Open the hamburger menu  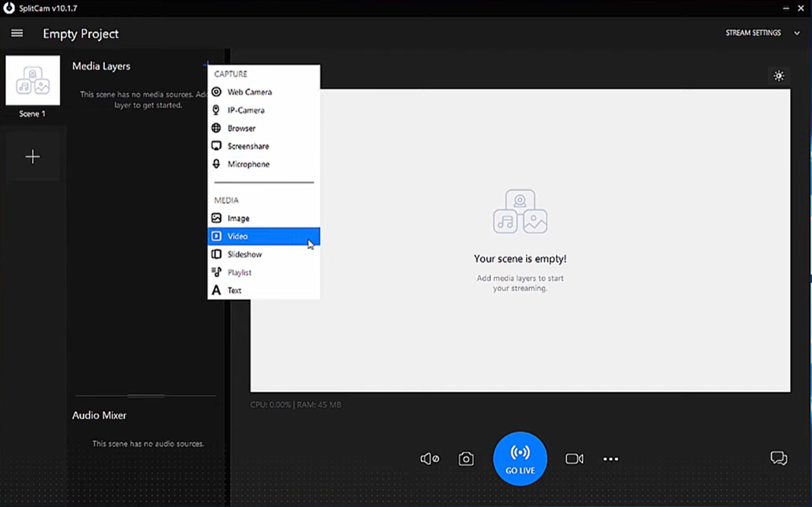(17, 33)
